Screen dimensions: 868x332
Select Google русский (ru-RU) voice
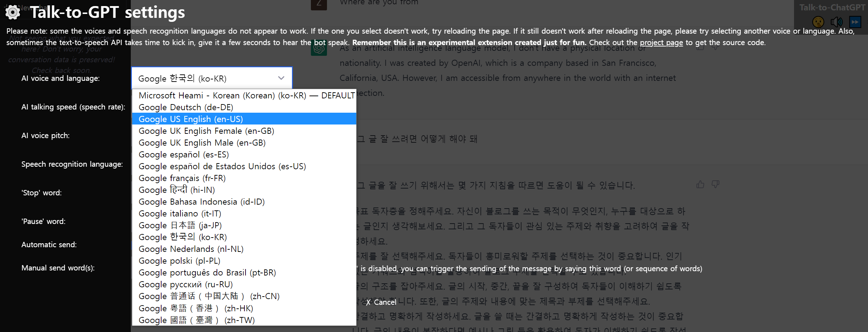coord(244,284)
